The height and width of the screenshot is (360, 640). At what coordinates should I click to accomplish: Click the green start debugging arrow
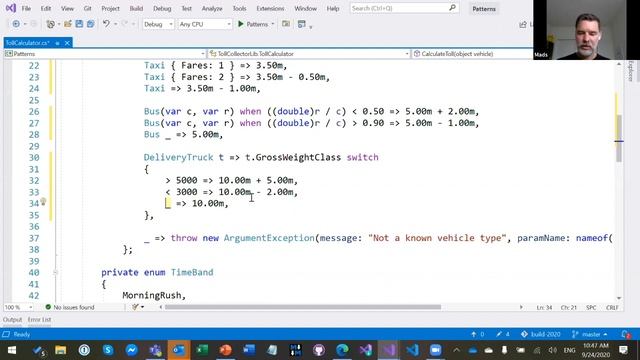pos(241,24)
